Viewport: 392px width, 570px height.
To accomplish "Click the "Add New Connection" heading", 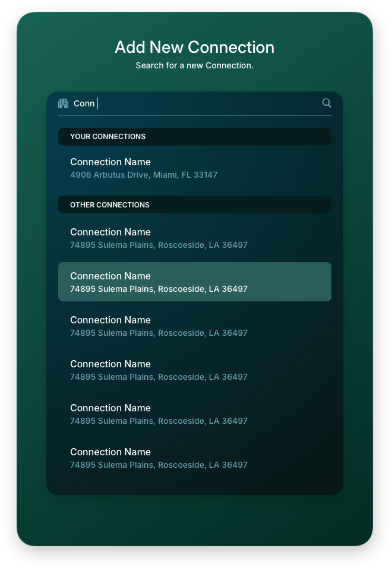I will click(x=195, y=48).
